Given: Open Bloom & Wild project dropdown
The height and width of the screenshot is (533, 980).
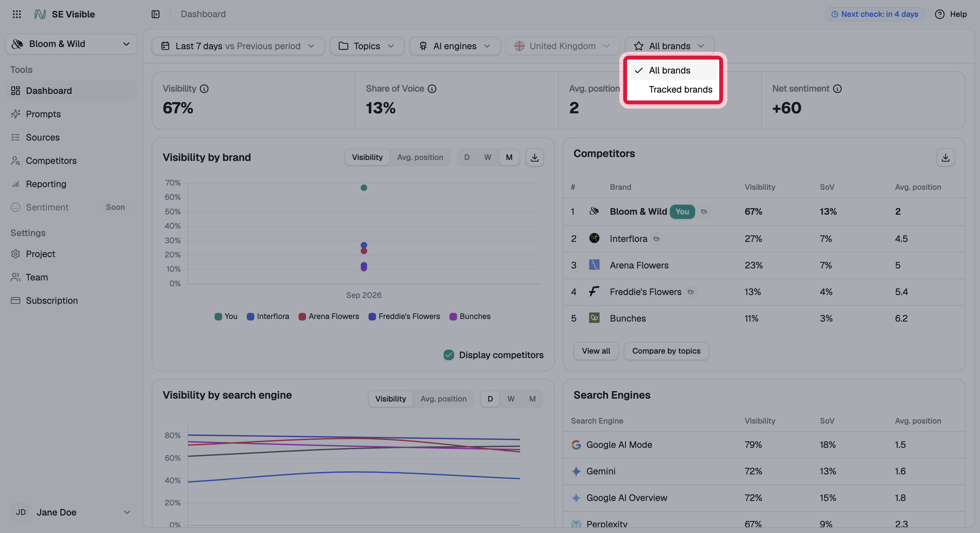Looking at the screenshot, I should (71, 44).
